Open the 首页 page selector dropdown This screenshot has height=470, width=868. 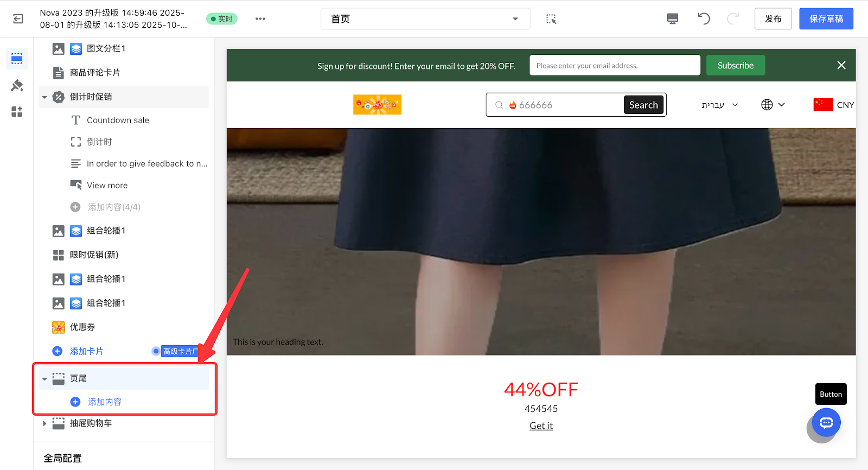click(x=425, y=19)
